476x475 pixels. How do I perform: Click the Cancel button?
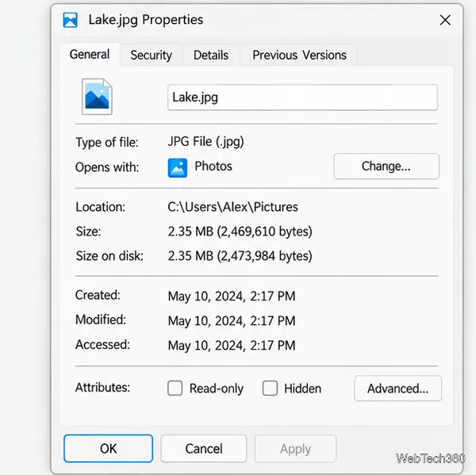pyautogui.click(x=204, y=448)
